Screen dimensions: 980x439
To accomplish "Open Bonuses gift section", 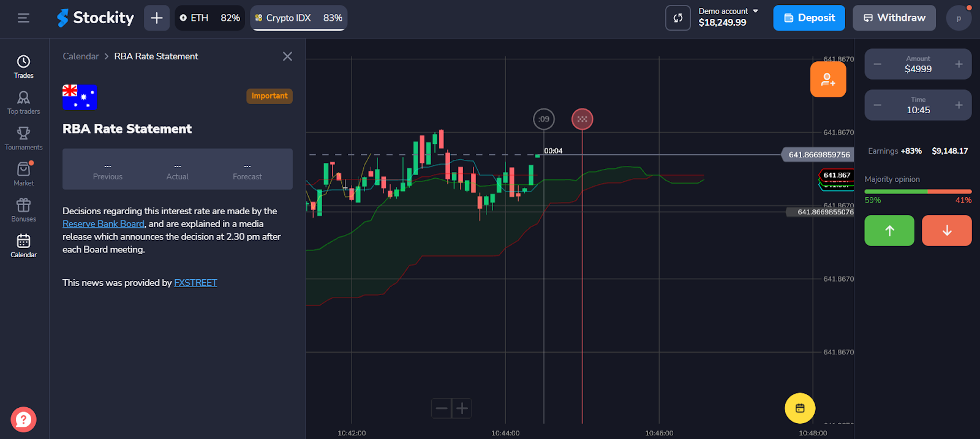I will pos(23,209).
